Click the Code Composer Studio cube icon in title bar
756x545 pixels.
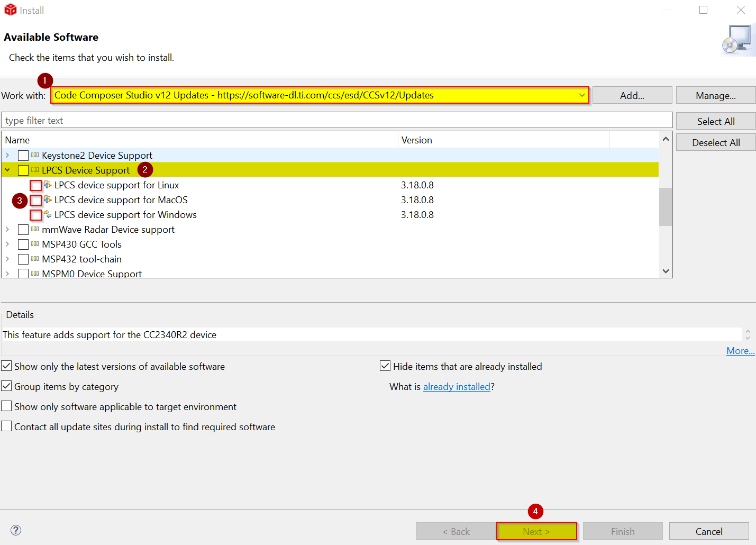(x=10, y=10)
